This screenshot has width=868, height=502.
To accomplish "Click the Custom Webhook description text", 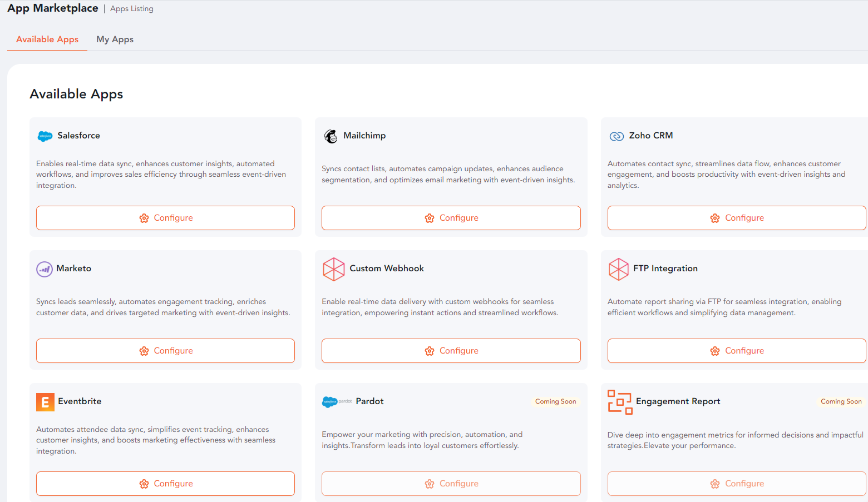I will [440, 307].
